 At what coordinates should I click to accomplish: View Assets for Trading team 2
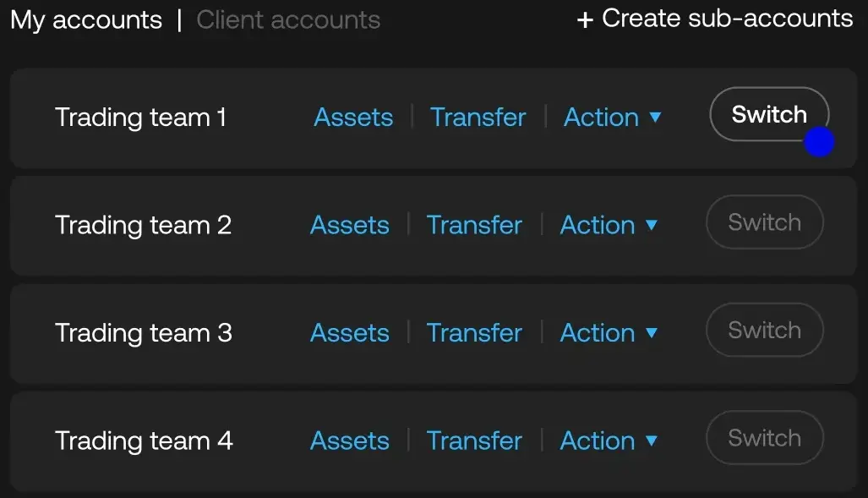coord(350,225)
